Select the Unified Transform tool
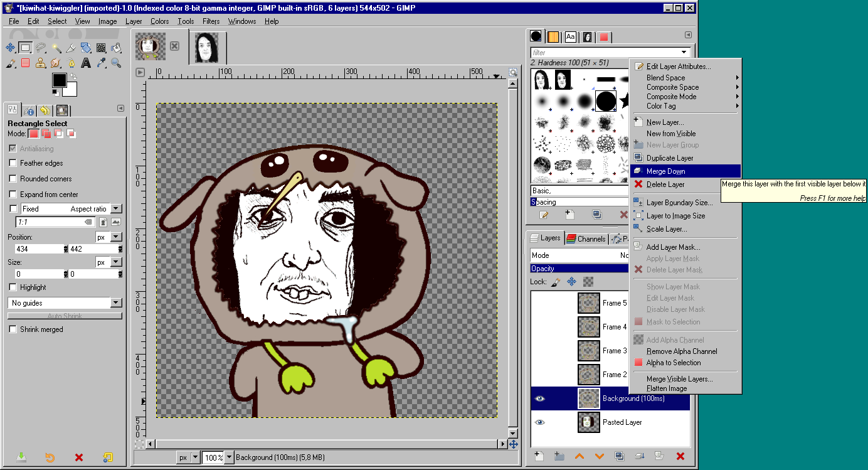This screenshot has height=470, width=868. [86, 47]
